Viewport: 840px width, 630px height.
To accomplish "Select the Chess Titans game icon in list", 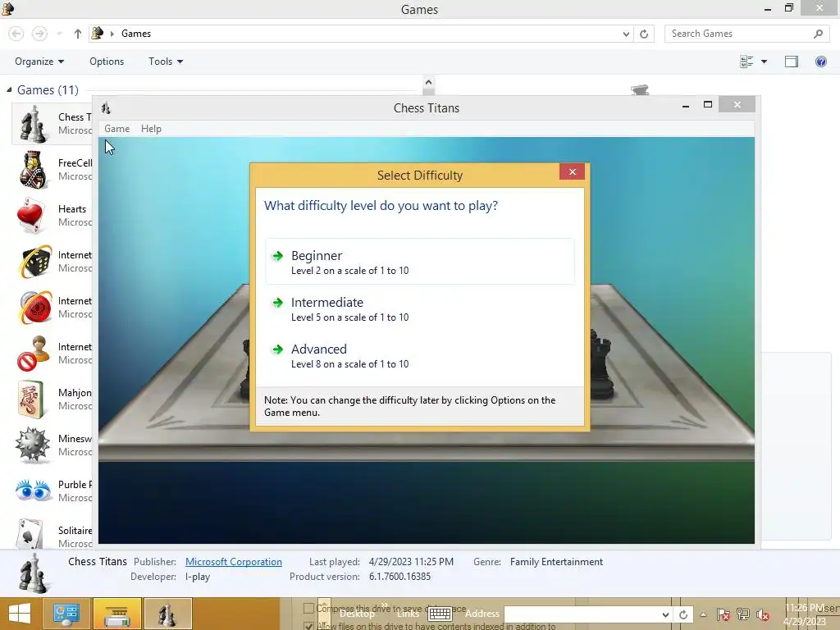I will 33,124.
